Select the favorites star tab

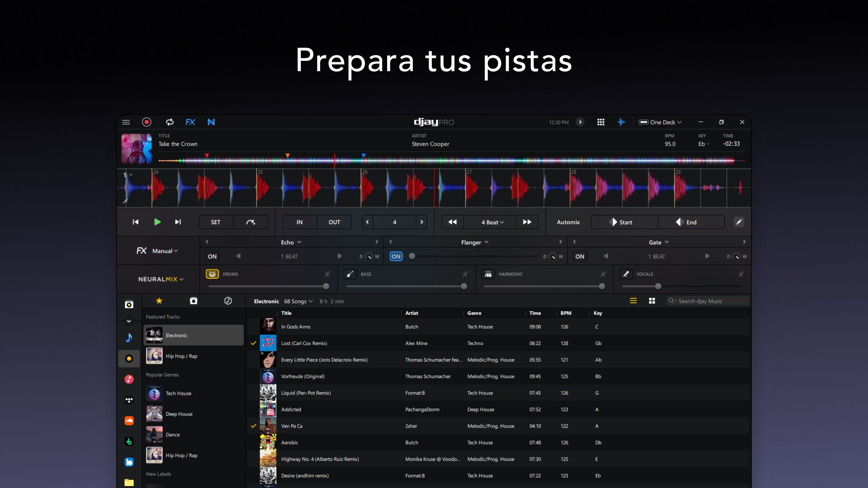pyautogui.click(x=159, y=301)
